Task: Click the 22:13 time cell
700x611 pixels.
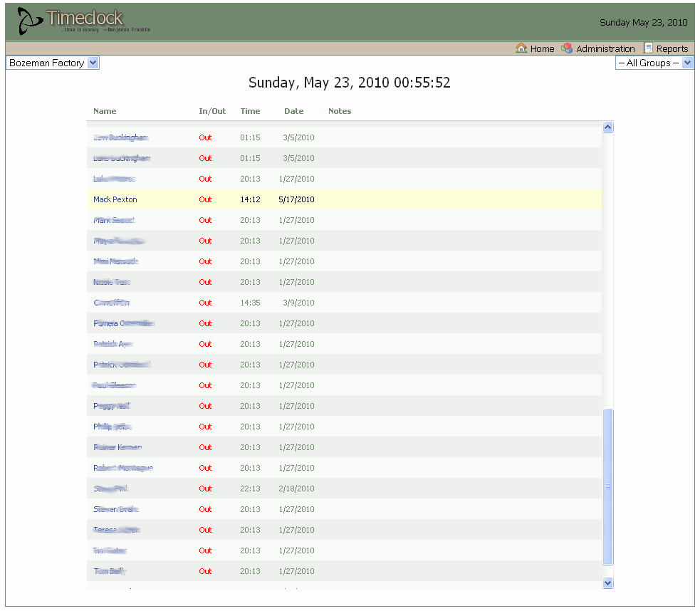Action: (x=250, y=489)
